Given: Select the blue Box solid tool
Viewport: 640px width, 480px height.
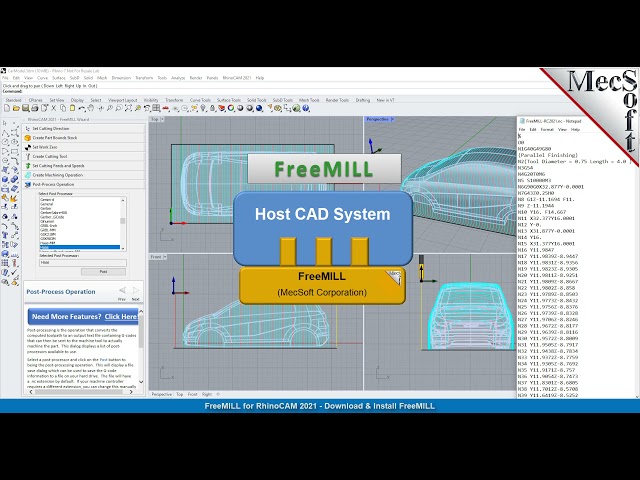Looking at the screenshot, I should click(5, 179).
